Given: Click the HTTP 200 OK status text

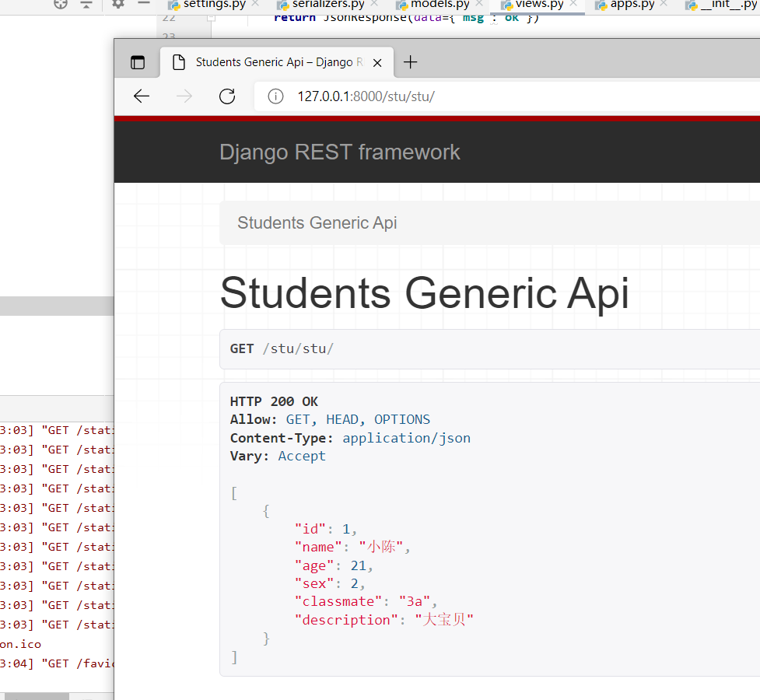Looking at the screenshot, I should coord(274,402).
